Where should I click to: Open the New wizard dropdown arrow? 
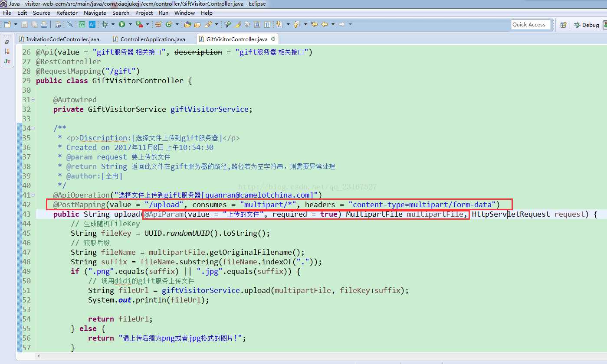coord(16,24)
